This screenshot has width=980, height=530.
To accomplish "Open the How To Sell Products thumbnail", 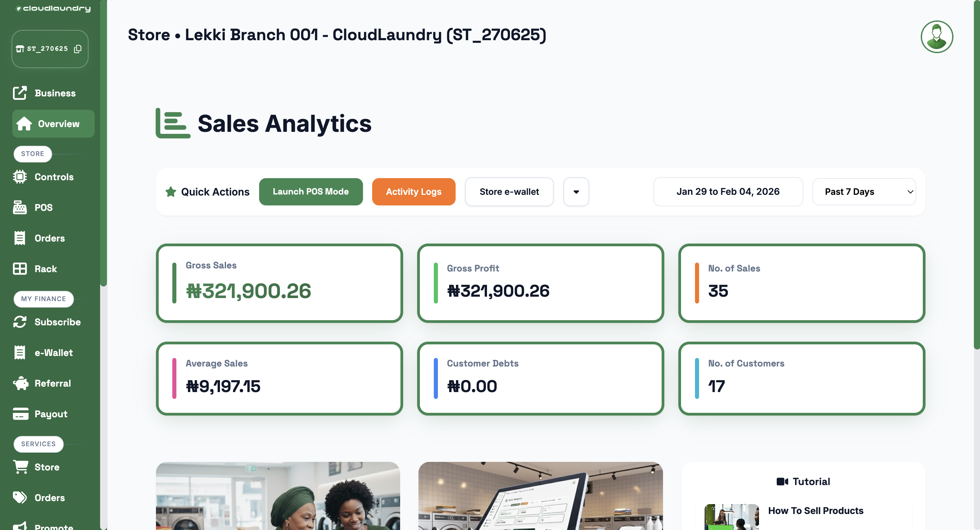I will tap(731, 517).
